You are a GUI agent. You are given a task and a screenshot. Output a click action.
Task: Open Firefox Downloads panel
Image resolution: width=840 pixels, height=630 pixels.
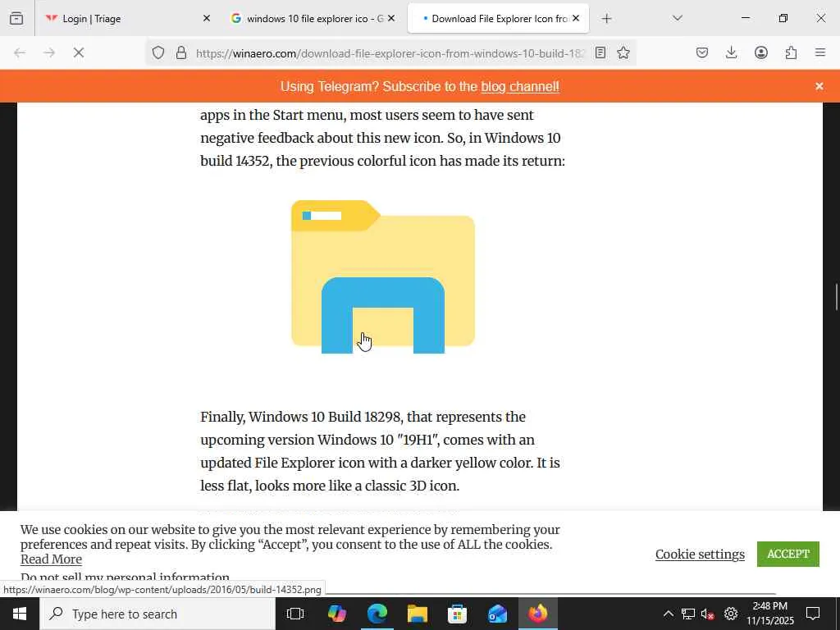[731, 52]
